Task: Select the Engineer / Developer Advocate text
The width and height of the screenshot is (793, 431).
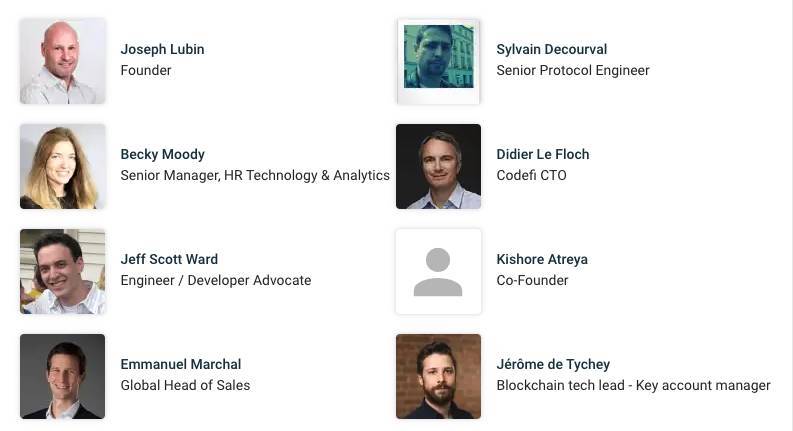Action: (x=216, y=280)
